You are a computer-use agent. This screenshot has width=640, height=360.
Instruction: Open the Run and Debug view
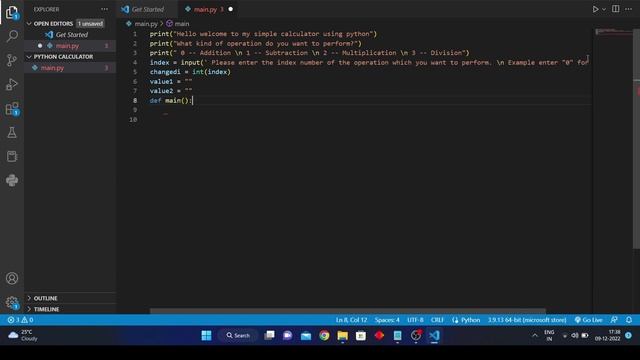[12, 84]
